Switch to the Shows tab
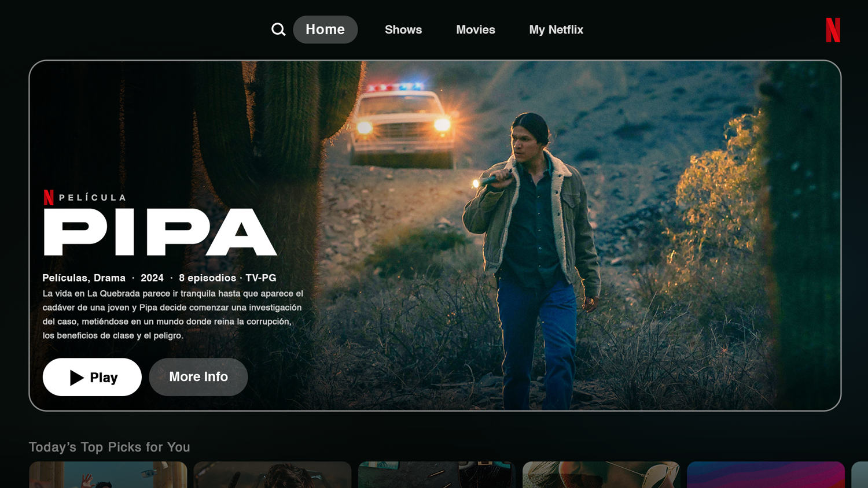Viewport: 868px width, 488px height. tap(403, 29)
